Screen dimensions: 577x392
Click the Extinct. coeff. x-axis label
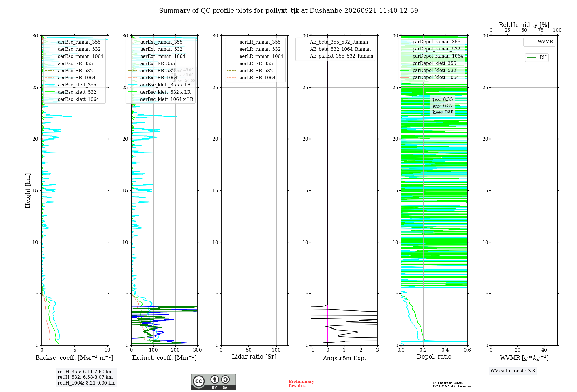[164, 358]
